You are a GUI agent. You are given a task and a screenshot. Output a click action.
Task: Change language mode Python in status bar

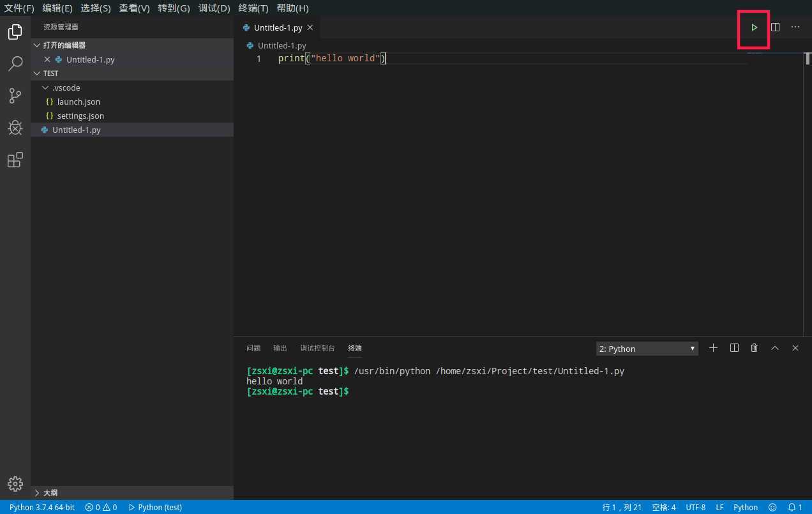(746, 507)
